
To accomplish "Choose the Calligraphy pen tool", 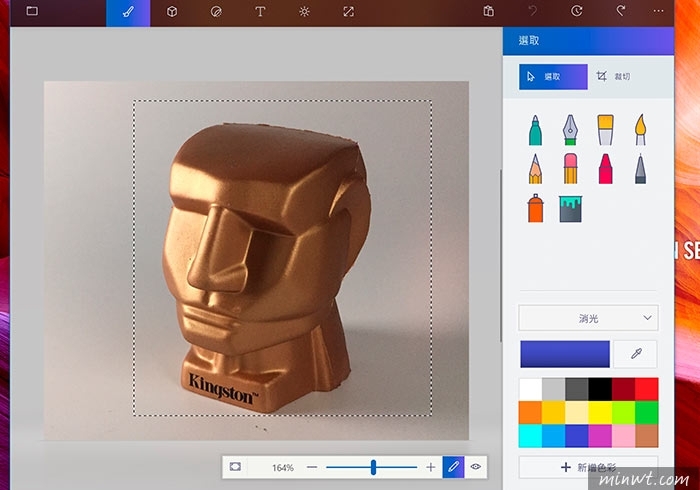I will click(570, 128).
